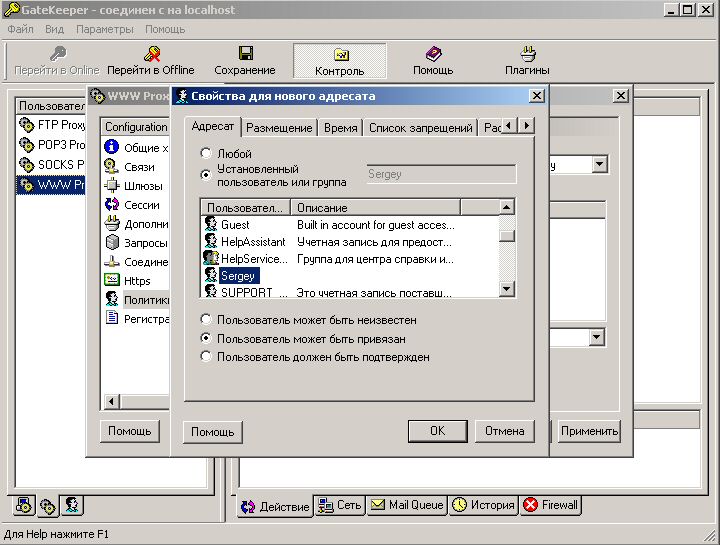Click the user icon in bottom-left panel
720x545 pixels.
(x=72, y=505)
